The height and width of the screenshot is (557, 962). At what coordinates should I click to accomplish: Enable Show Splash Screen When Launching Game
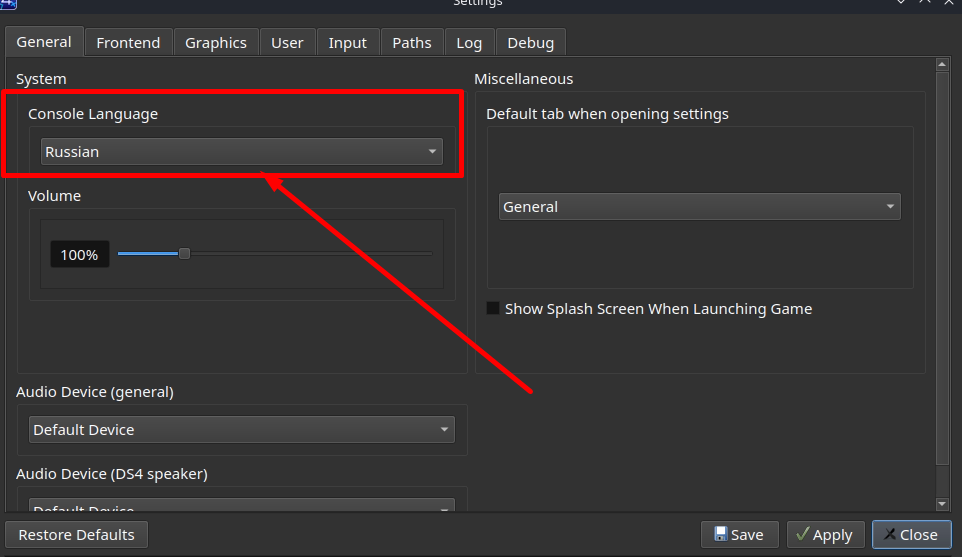tap(493, 309)
